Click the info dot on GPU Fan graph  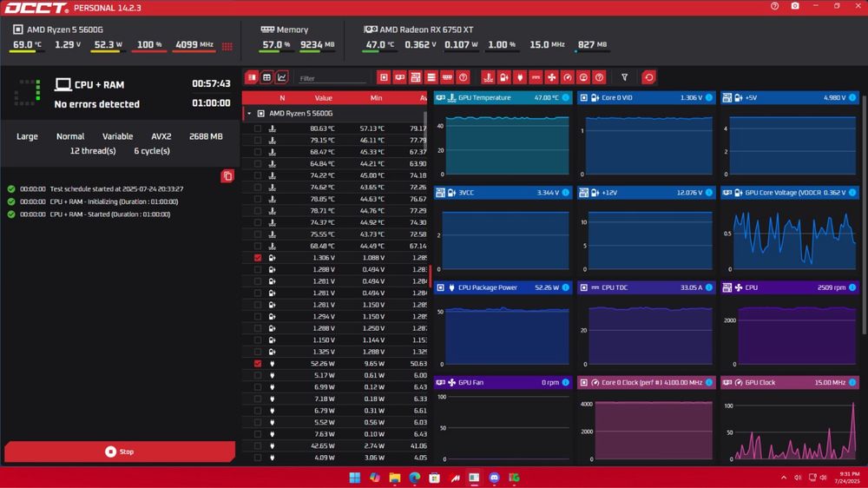565,382
